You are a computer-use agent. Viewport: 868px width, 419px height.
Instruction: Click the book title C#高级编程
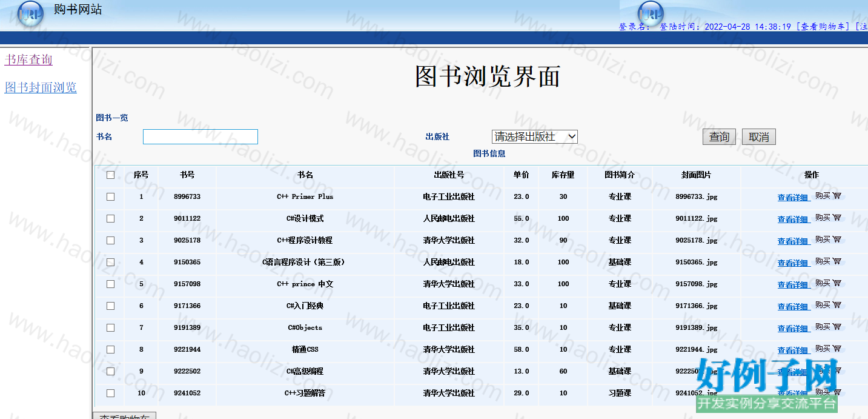305,371
